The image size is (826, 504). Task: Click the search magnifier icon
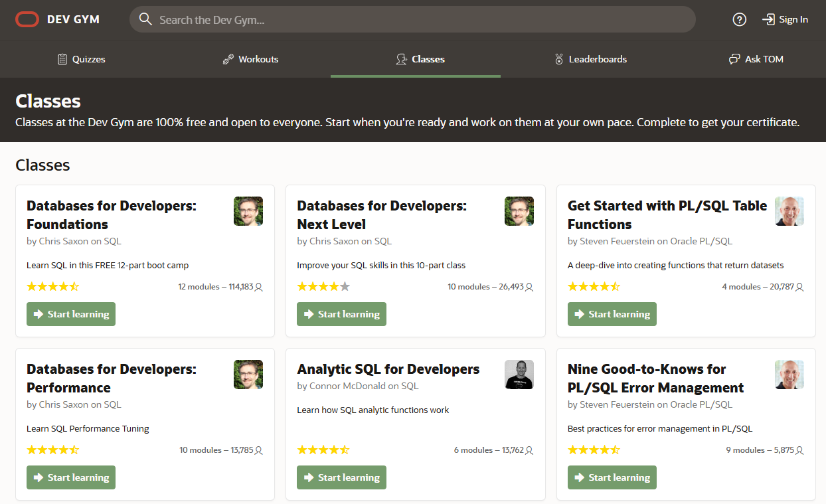click(x=145, y=20)
